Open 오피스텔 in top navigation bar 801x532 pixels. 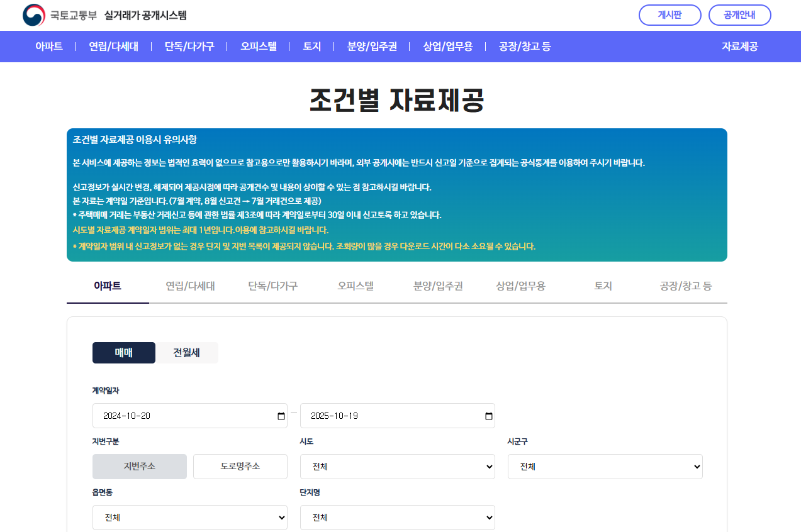(x=259, y=47)
